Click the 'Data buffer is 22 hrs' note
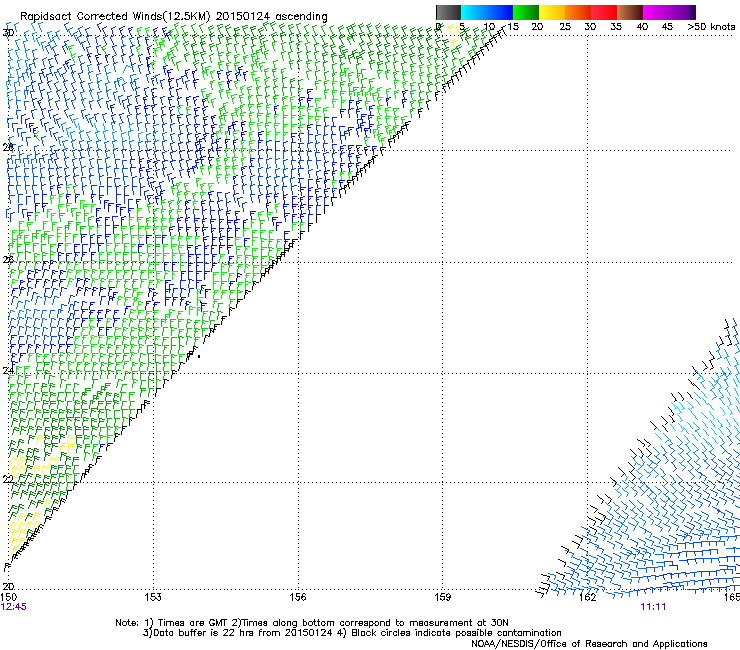This screenshot has width=740, height=650. point(352,633)
